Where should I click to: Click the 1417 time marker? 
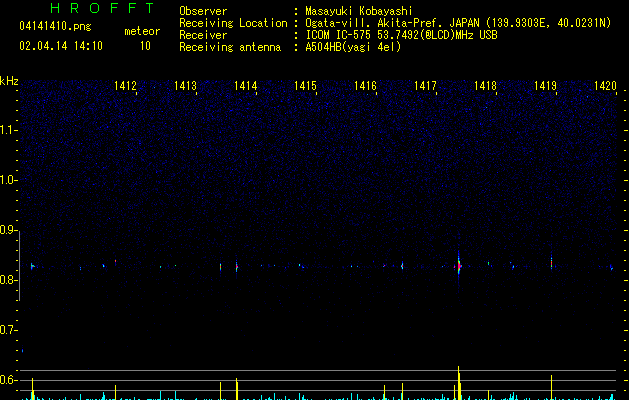[x=425, y=86]
